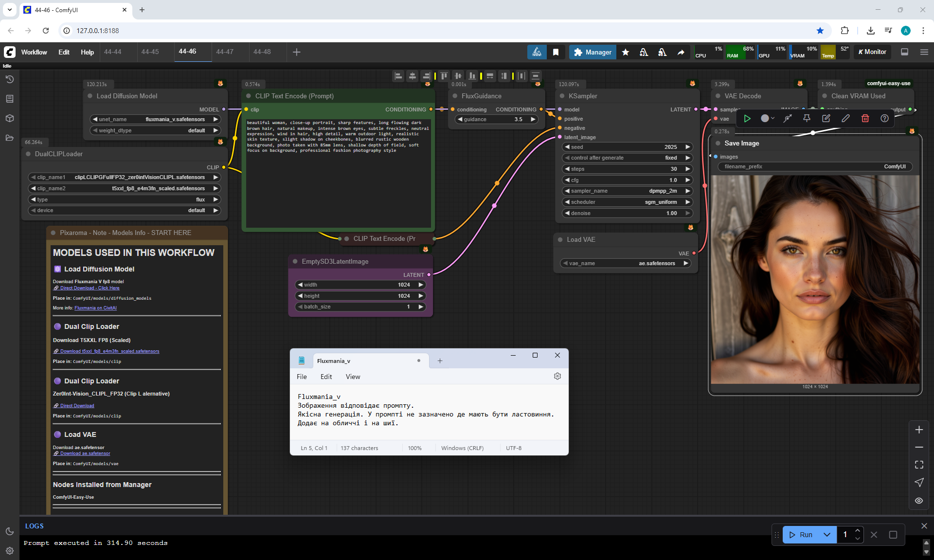Click the Manager button
Screen dimensions: 934x560
[593, 52]
